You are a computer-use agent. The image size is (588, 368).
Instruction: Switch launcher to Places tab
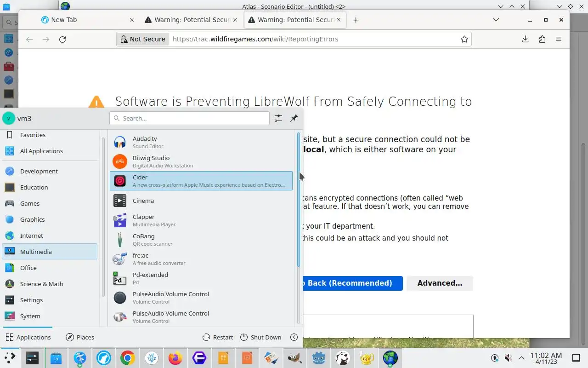(x=80, y=337)
